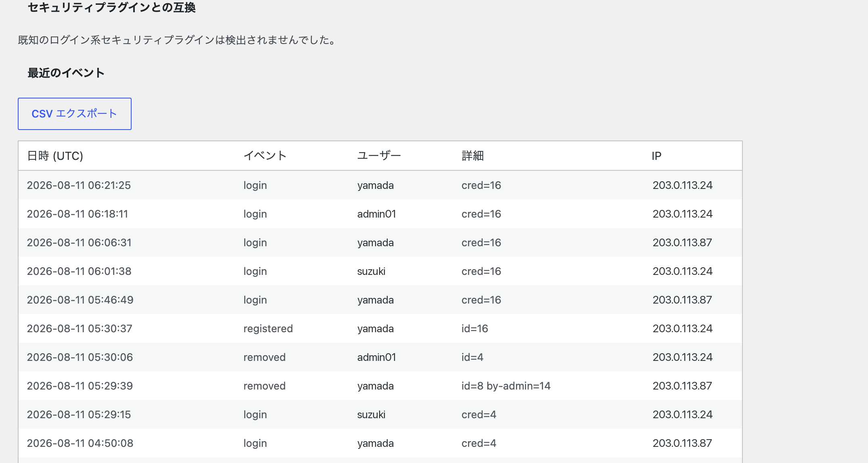Click timestamp 2026-08-11 05:29:39
Screen dimensions: 868x463
pos(80,386)
